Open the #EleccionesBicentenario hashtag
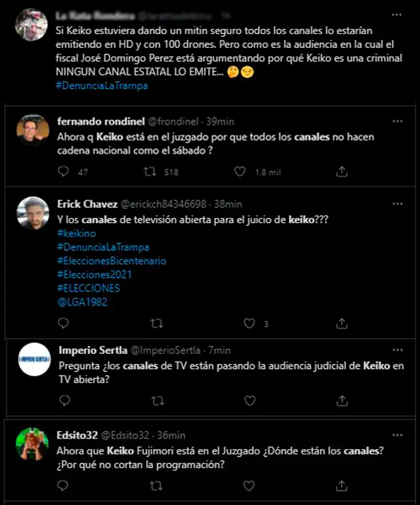 [x=112, y=261]
